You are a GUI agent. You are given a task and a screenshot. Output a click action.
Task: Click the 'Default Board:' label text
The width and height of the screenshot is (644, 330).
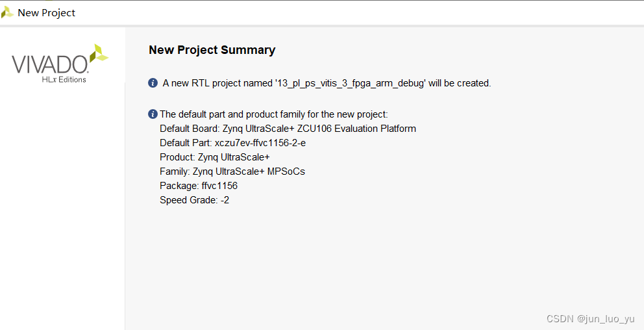point(190,129)
